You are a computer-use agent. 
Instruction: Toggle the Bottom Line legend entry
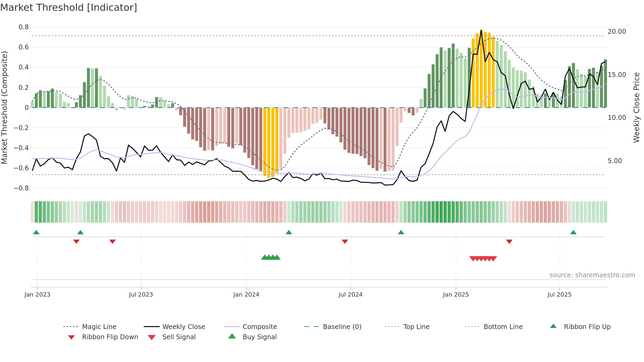(494, 327)
